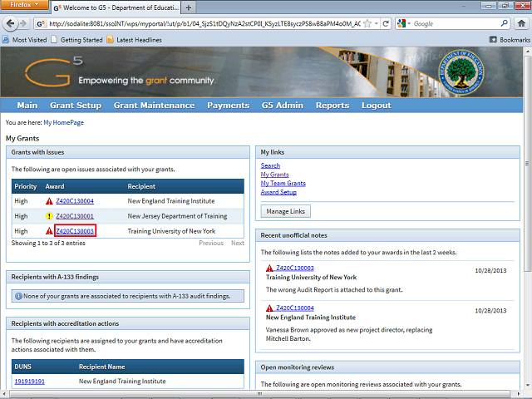Screen dimensions: 532x399
Task: Open the G5 Admin menu
Action: click(283, 106)
